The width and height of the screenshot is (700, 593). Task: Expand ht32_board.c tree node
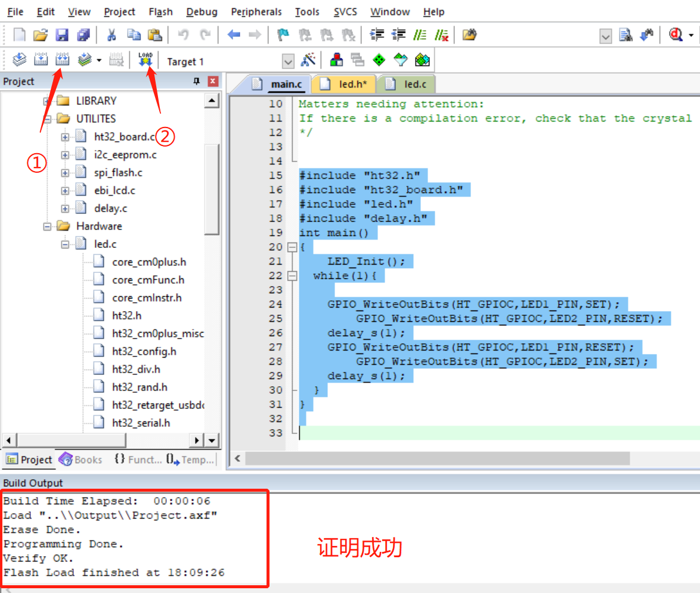tap(65, 137)
